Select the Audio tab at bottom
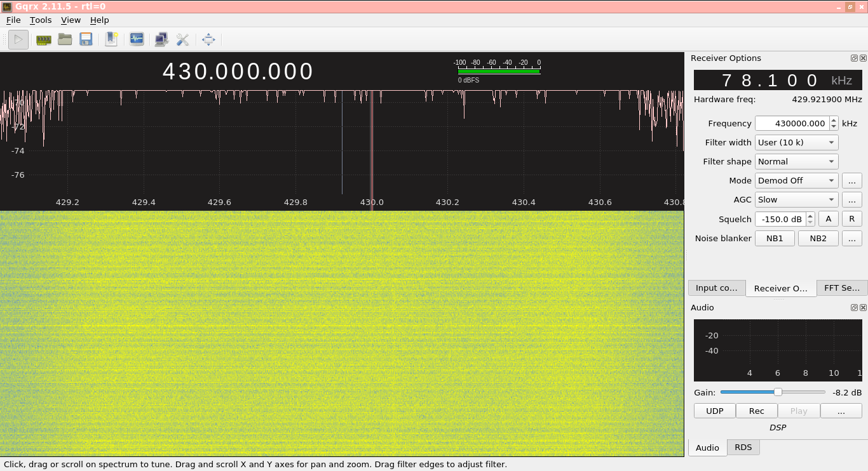Viewport: 868px width, 471px height. point(707,448)
